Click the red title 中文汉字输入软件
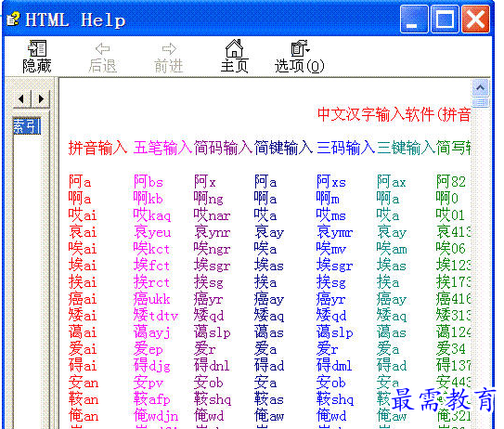Image resolution: width=504 pixels, height=429 pixels. 376,114
